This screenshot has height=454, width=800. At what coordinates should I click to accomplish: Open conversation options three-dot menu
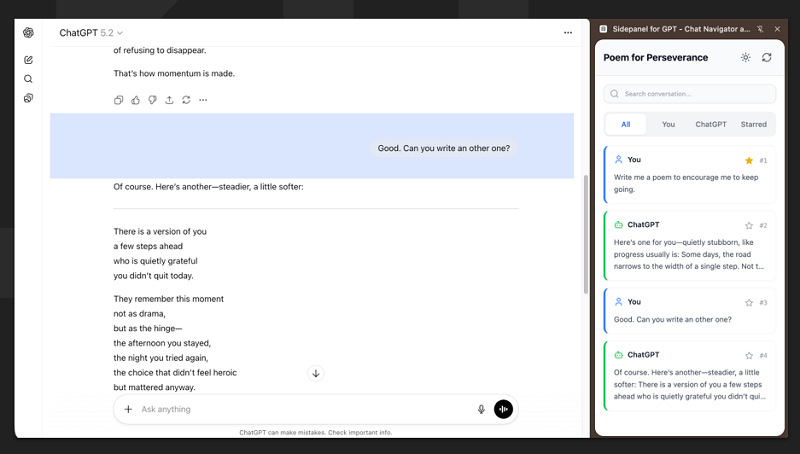point(568,33)
